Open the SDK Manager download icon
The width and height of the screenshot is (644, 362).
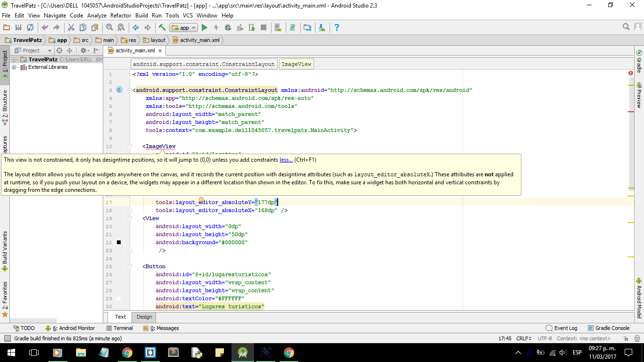click(322, 28)
